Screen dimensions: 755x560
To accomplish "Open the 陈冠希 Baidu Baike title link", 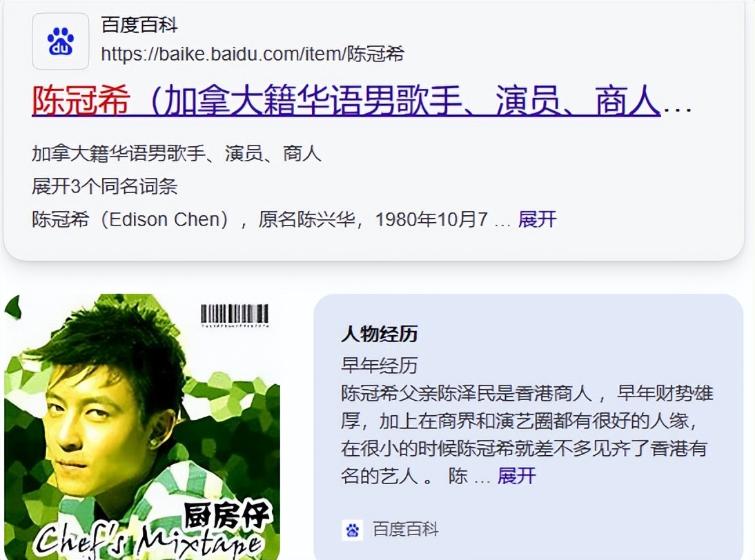I will click(361, 101).
